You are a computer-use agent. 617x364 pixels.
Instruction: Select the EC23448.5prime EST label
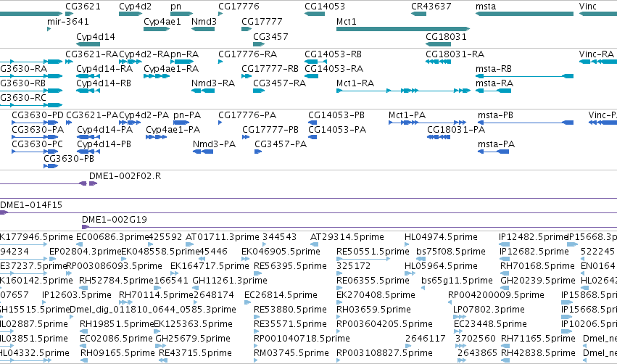490,324
